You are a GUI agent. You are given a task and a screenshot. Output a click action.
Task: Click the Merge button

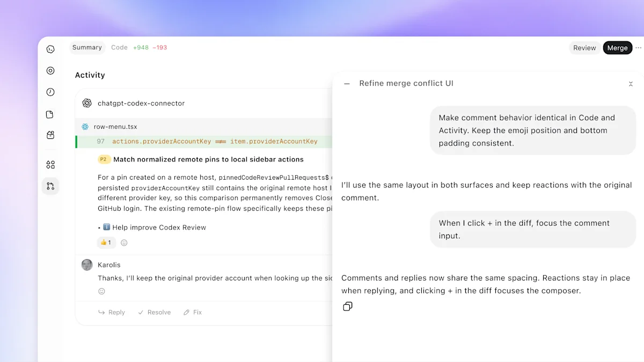tap(617, 48)
